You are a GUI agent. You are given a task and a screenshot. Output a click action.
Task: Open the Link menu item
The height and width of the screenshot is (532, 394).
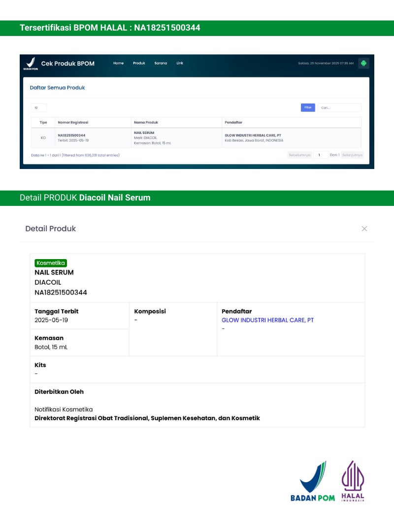coord(180,63)
